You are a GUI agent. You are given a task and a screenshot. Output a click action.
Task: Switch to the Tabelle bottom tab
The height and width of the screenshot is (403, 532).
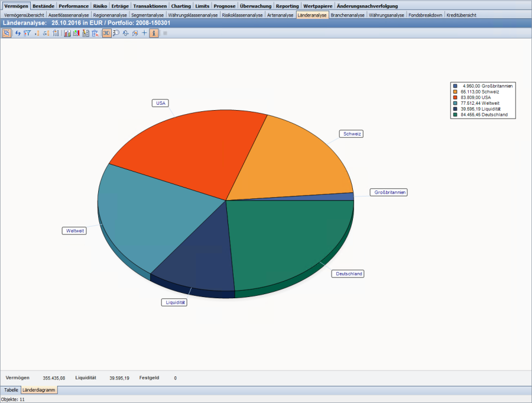[11, 390]
